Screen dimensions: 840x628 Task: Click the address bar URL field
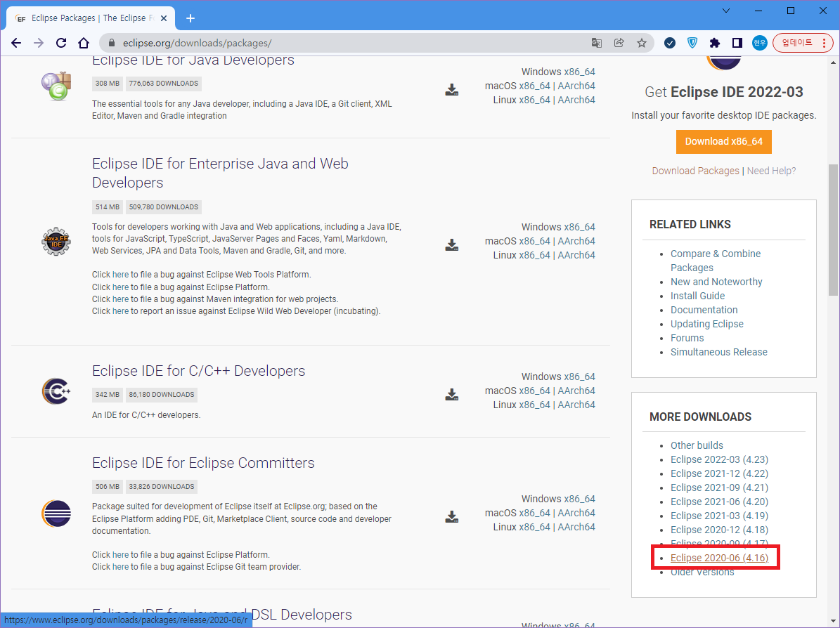(x=343, y=43)
